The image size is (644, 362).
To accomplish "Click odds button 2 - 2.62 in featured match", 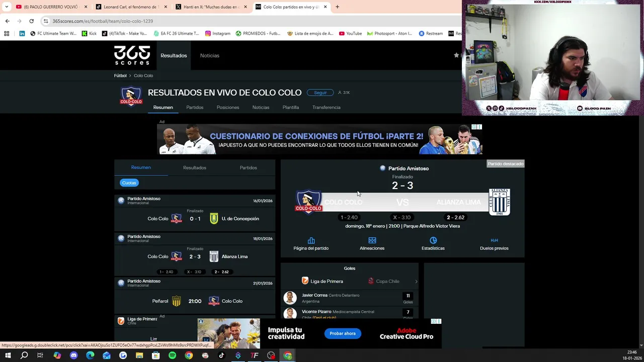I will (455, 217).
